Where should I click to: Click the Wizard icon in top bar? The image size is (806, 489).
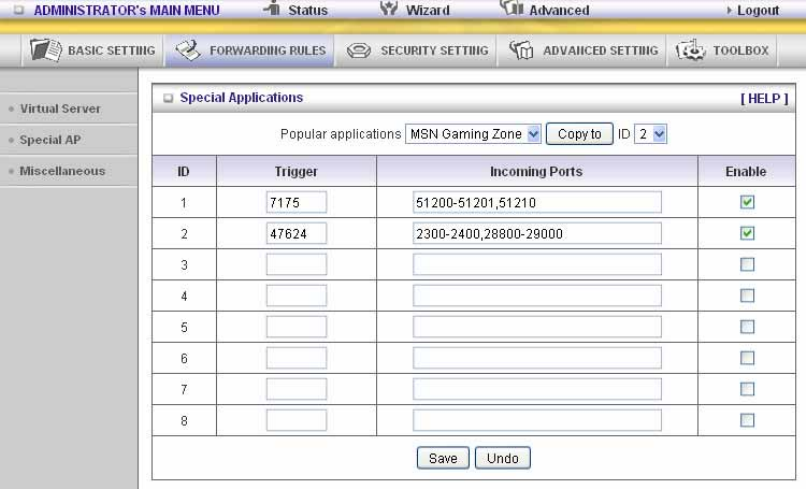click(x=389, y=8)
